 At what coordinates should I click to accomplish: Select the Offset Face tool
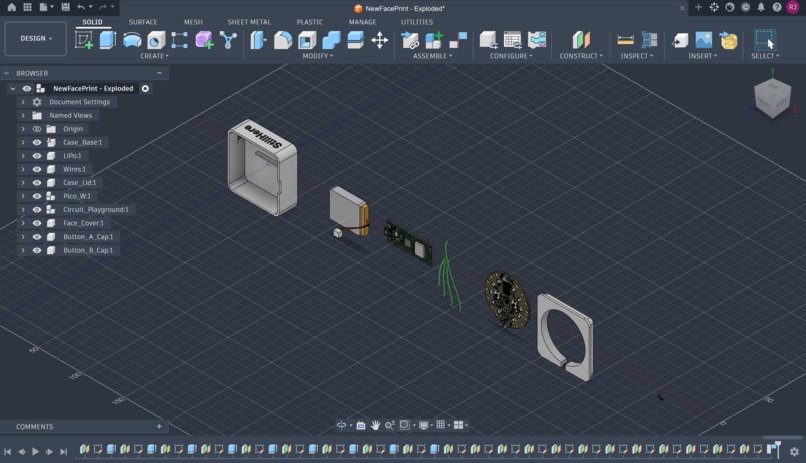click(355, 40)
